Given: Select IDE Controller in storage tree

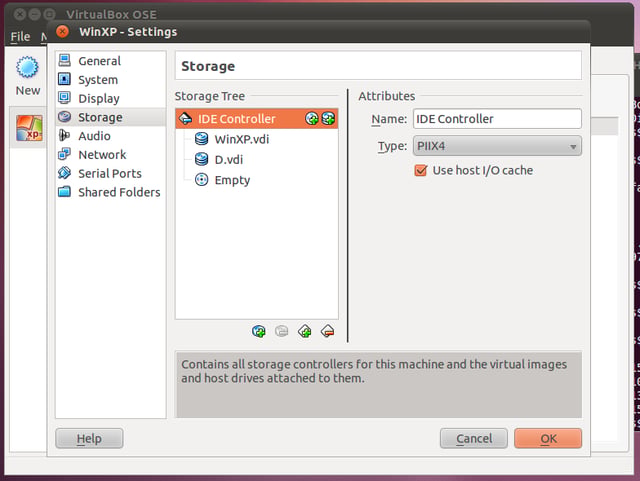Looking at the screenshot, I should click(x=257, y=119).
